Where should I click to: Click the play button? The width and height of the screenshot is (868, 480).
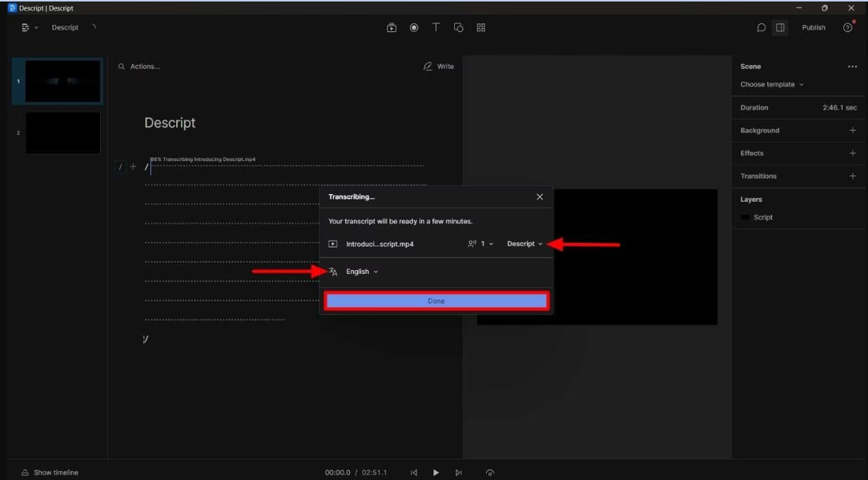(x=436, y=473)
